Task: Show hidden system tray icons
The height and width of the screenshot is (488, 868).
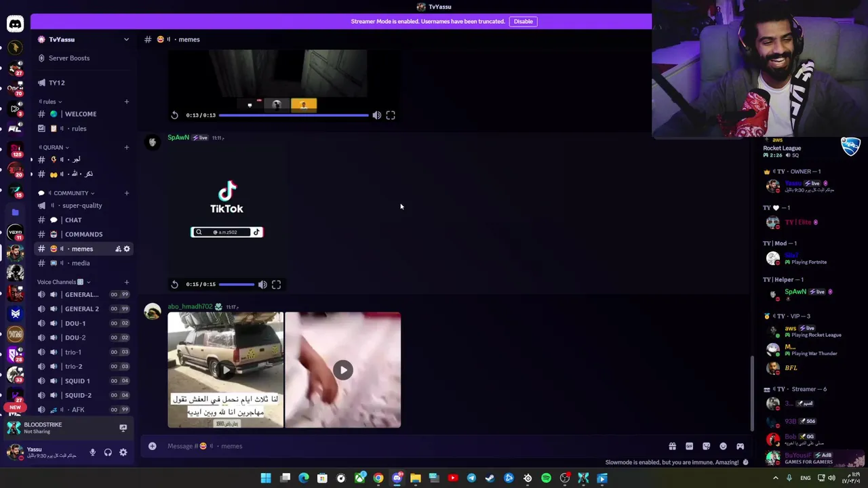Action: tap(776, 479)
